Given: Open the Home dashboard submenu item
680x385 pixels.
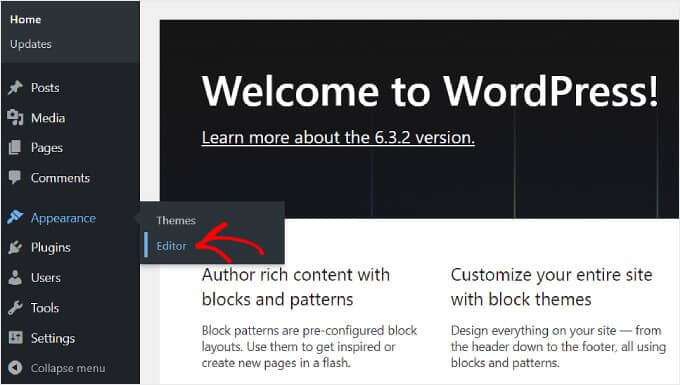Looking at the screenshot, I should (x=26, y=20).
